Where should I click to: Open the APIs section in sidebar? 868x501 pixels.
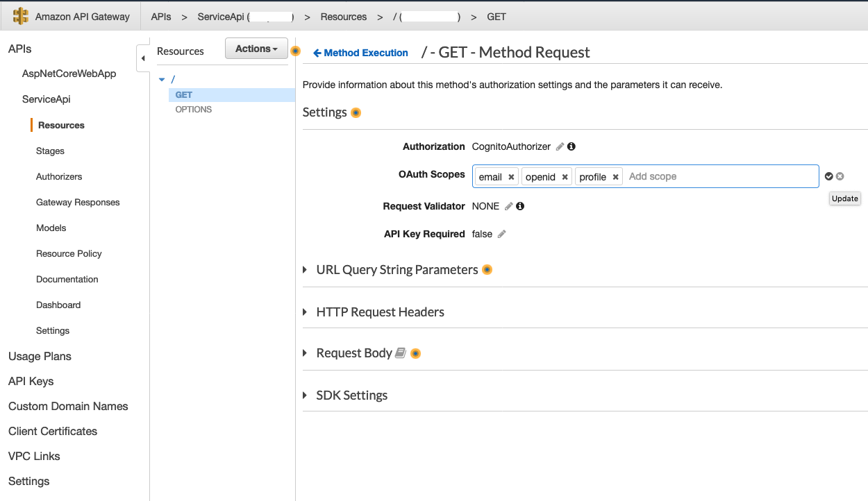(x=20, y=49)
